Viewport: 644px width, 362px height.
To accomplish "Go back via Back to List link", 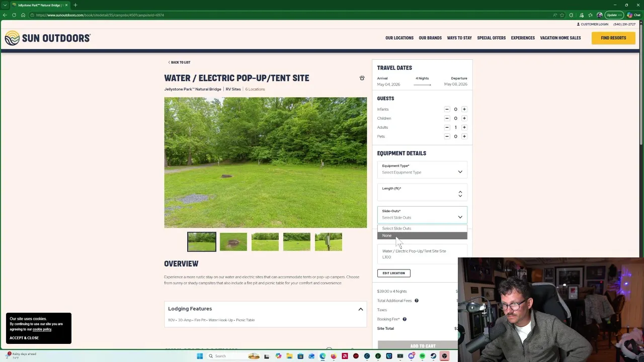I will click(179, 62).
